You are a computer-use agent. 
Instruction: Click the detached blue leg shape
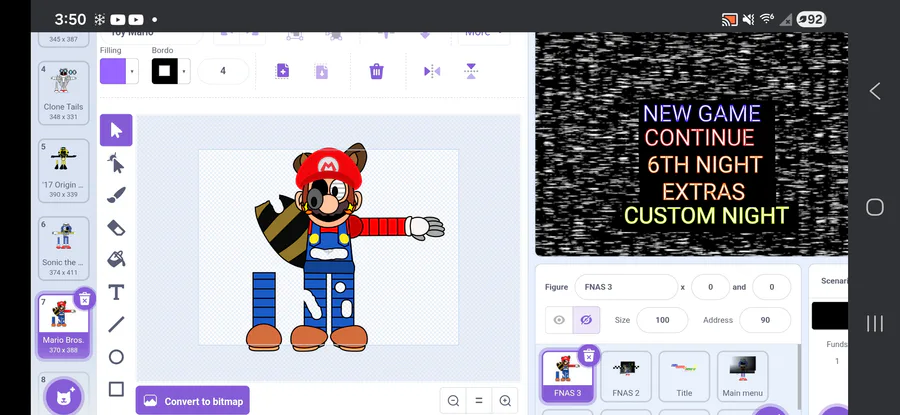[264, 298]
